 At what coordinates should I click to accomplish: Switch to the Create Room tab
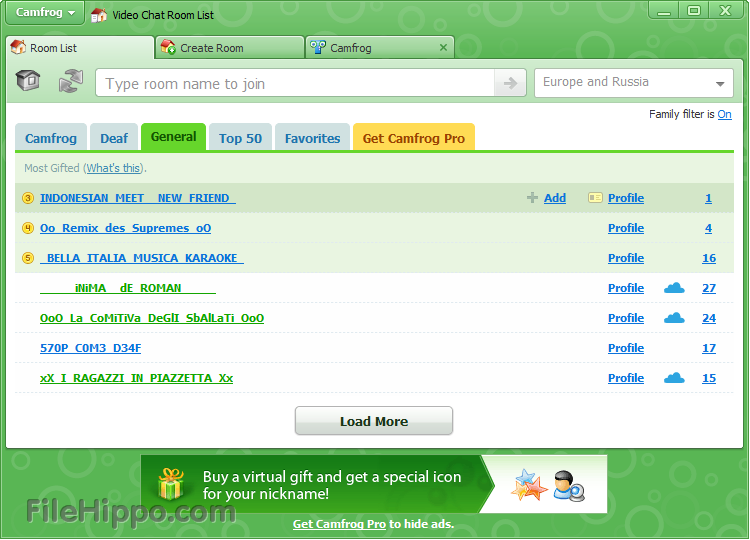(211, 48)
